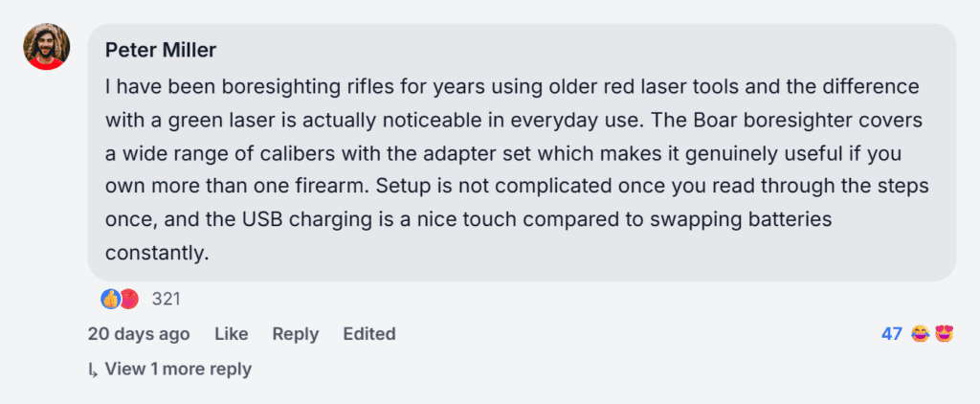Image resolution: width=980 pixels, height=404 pixels.
Task: Open Peter Miller's profile via name
Action: pyautogui.click(x=159, y=49)
